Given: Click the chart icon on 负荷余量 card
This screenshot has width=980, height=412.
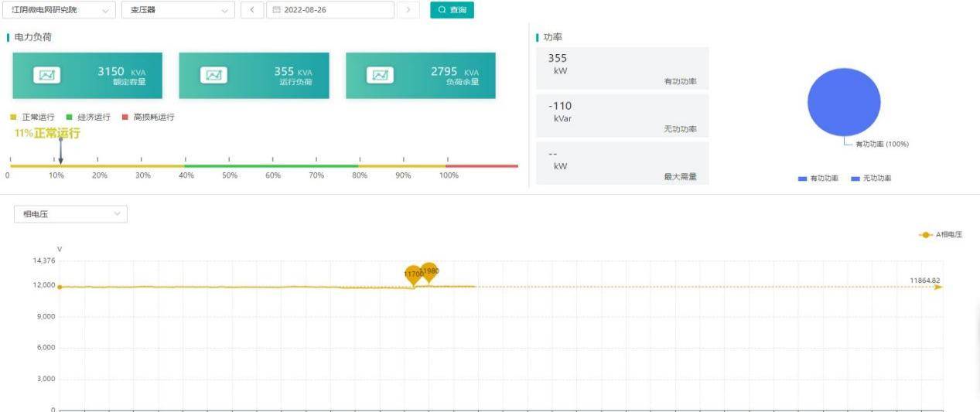Looking at the screenshot, I should (381, 75).
